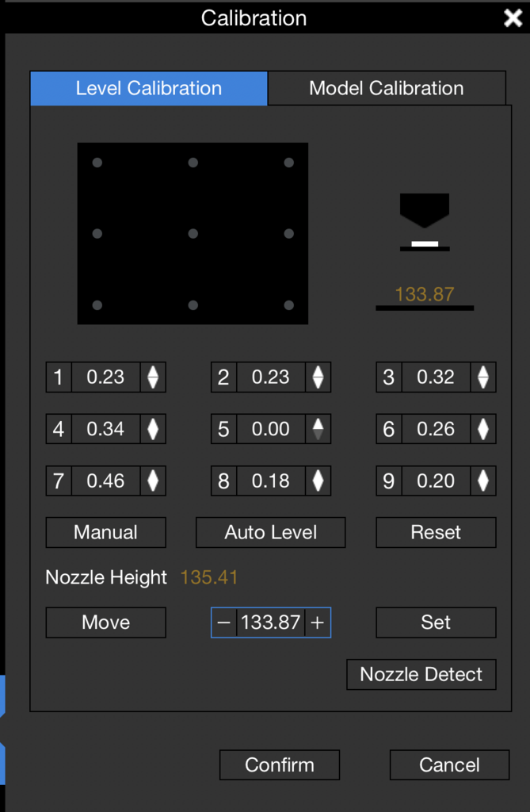Set the nozzle height

[436, 622]
